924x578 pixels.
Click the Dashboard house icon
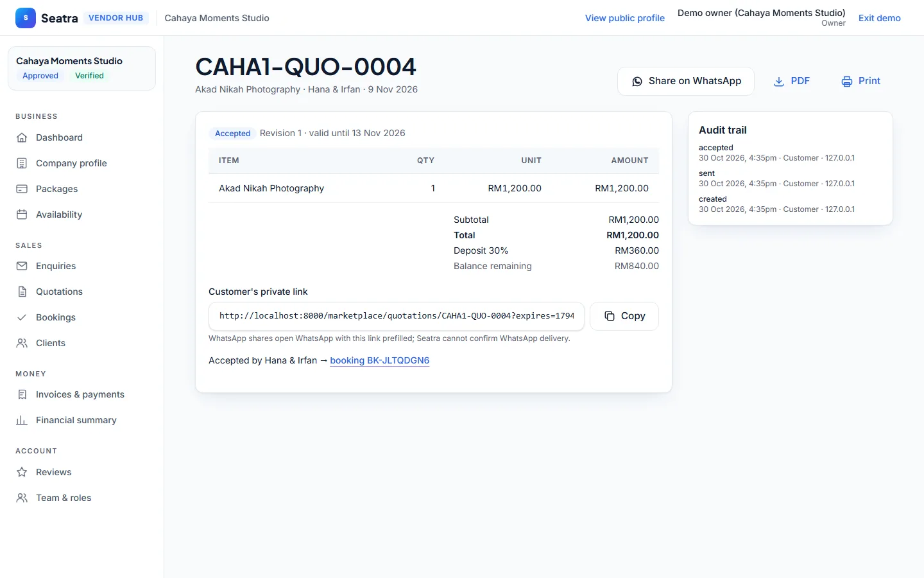tap(22, 137)
